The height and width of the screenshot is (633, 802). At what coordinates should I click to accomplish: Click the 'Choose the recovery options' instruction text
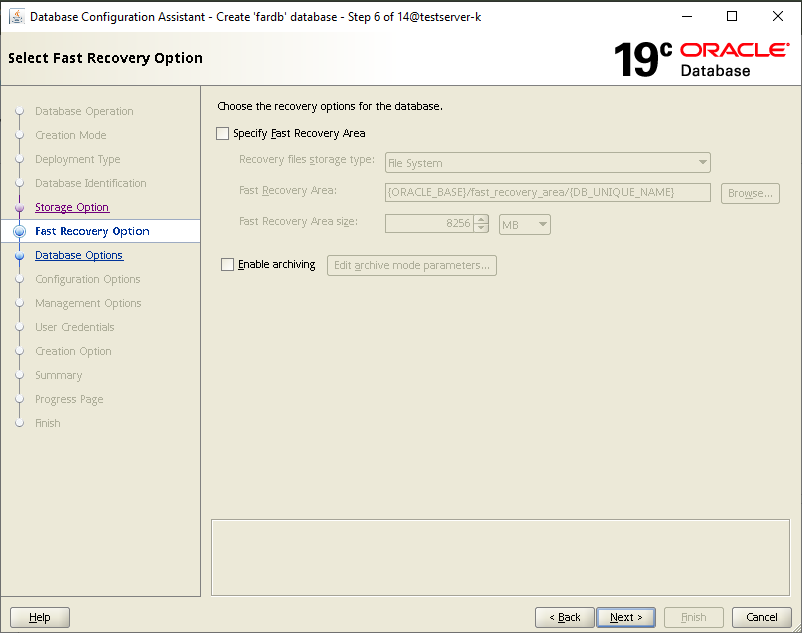point(330,106)
